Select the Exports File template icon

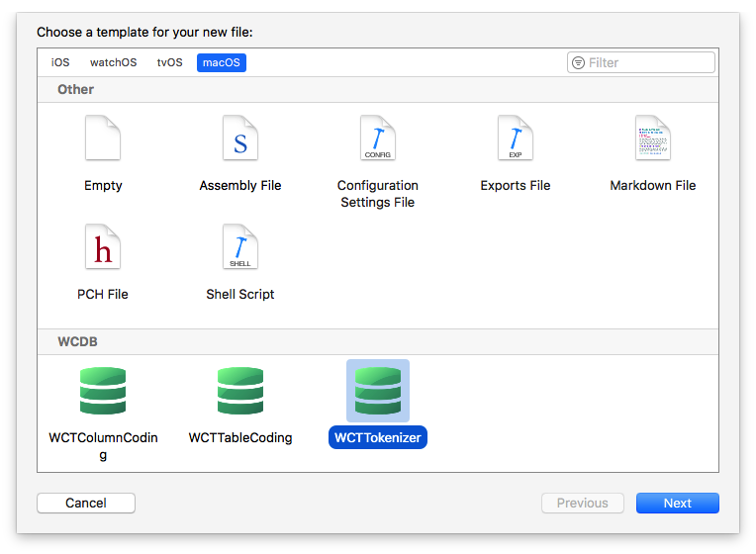515,138
